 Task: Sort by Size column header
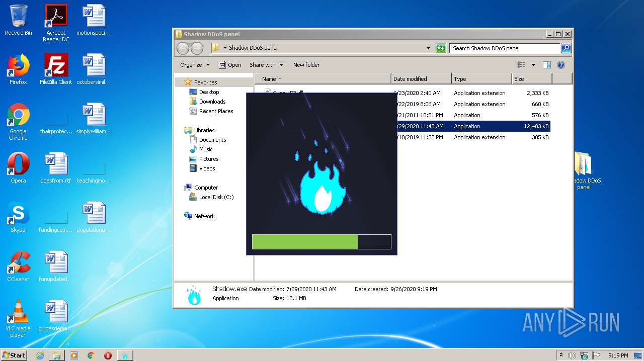(532, 79)
